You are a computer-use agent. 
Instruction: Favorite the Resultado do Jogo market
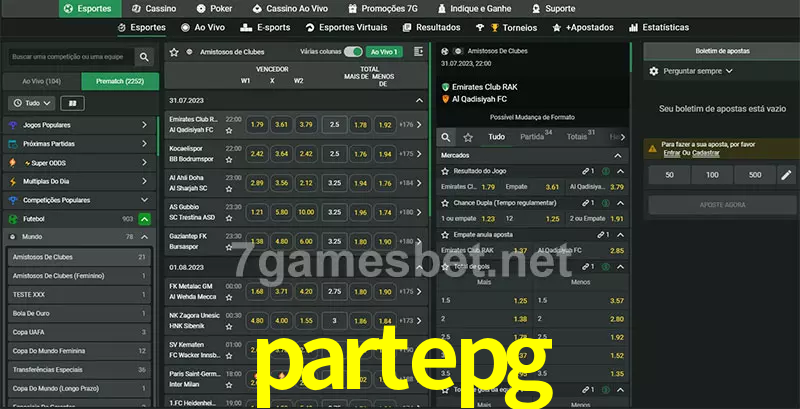445,171
